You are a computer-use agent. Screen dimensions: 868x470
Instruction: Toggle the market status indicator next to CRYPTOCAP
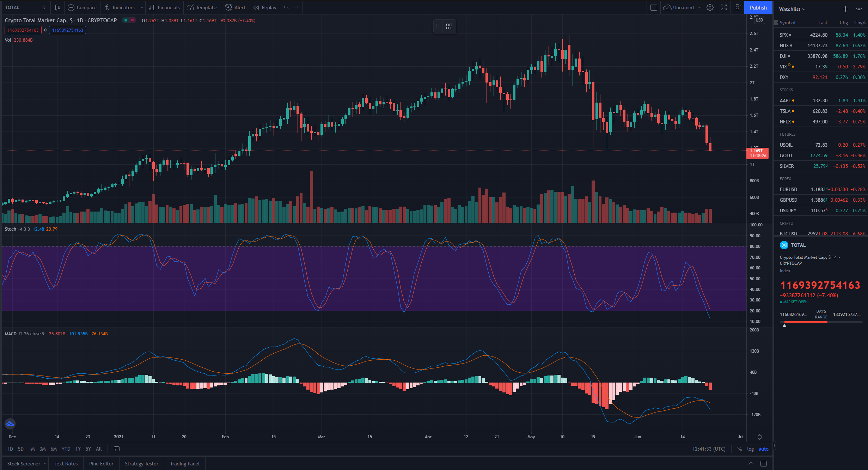point(126,20)
